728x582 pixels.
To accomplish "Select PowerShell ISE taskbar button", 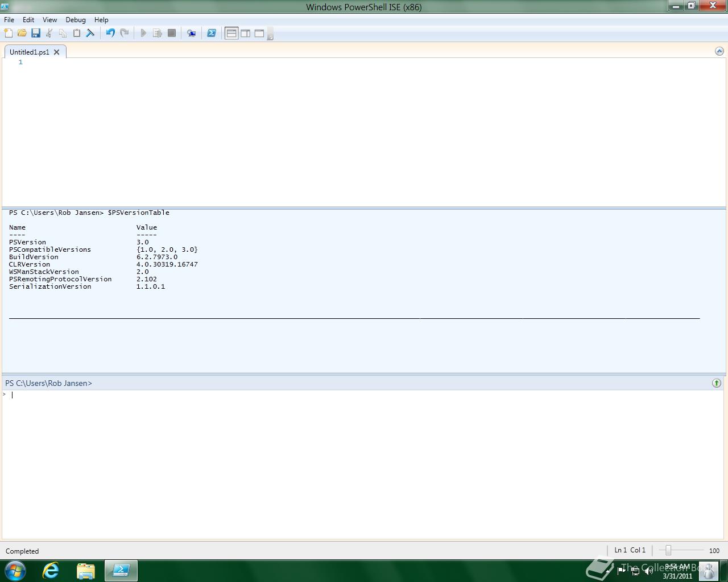I will point(121,571).
